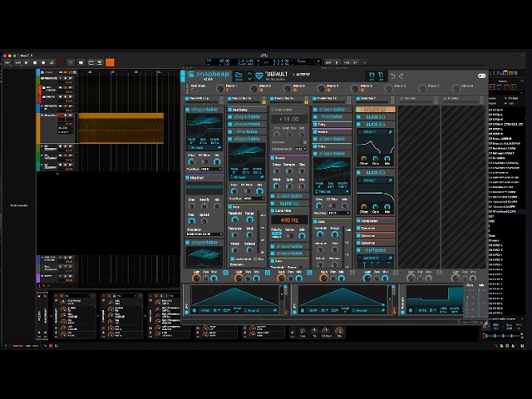Click the Snap Heap redo arrow
532x399 pixels.
(401, 76)
